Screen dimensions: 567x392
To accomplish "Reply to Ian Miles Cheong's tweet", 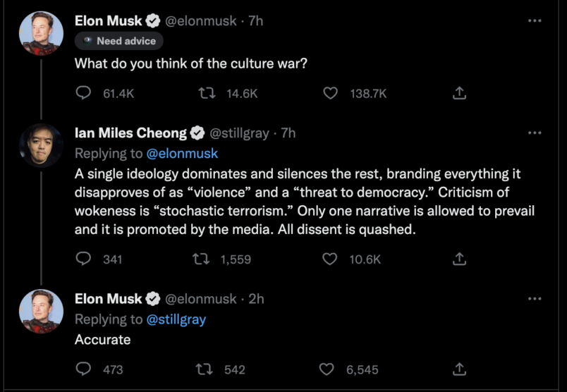I will (83, 259).
